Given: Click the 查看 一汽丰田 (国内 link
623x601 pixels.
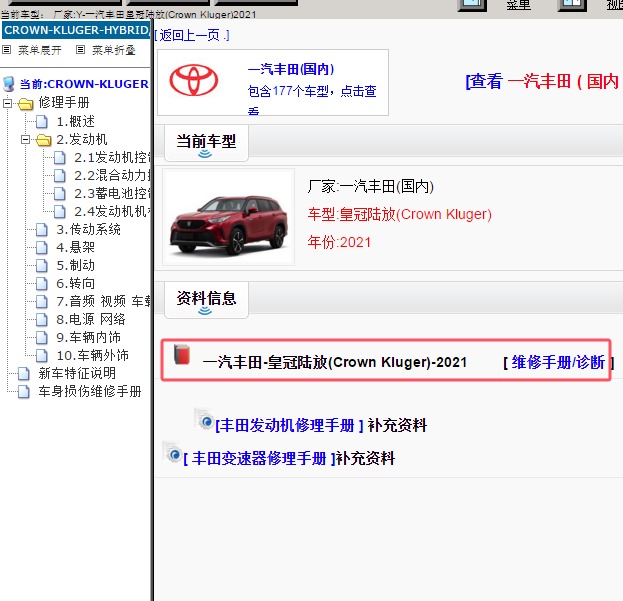Looking at the screenshot, I should point(542,81).
